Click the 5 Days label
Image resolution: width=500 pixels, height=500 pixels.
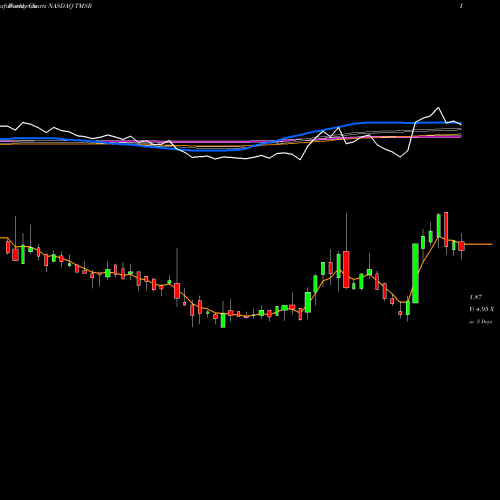click(x=484, y=322)
